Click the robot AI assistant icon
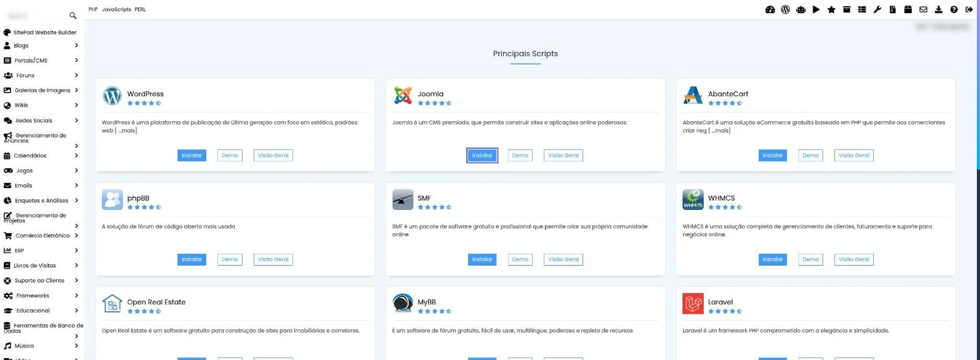The width and height of the screenshot is (980, 360). click(801, 9)
